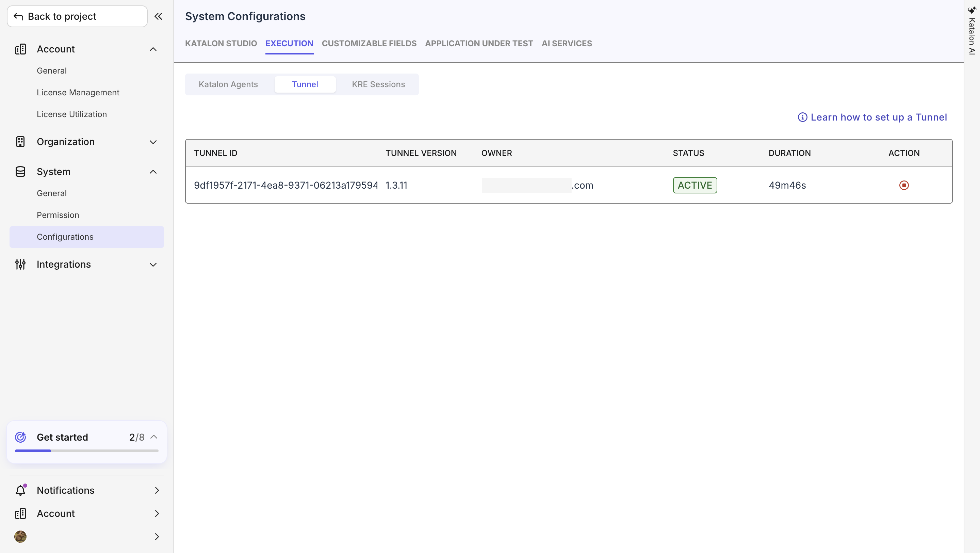Expand the Integrations section
Screen dimensions: 980x553
coord(153,265)
